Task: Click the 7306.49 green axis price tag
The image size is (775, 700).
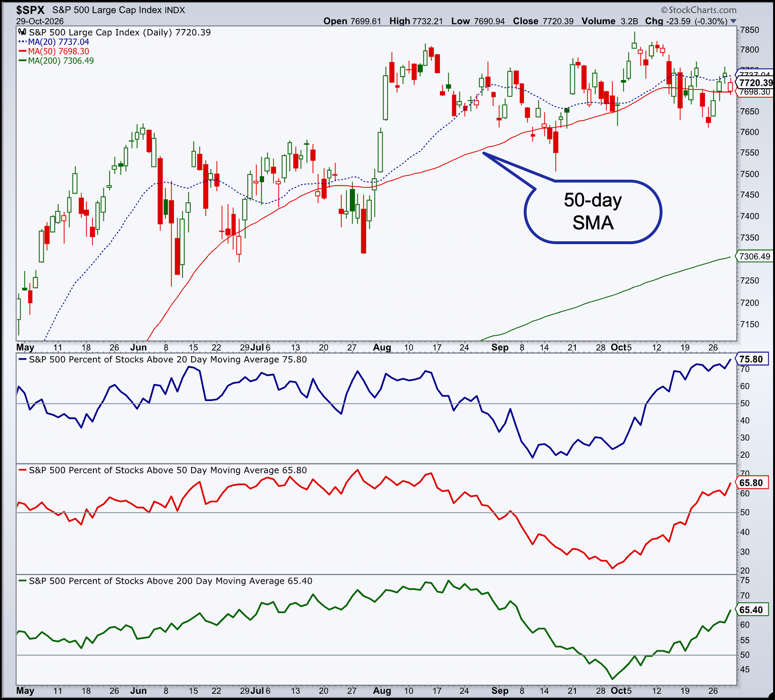Action: pos(754,257)
